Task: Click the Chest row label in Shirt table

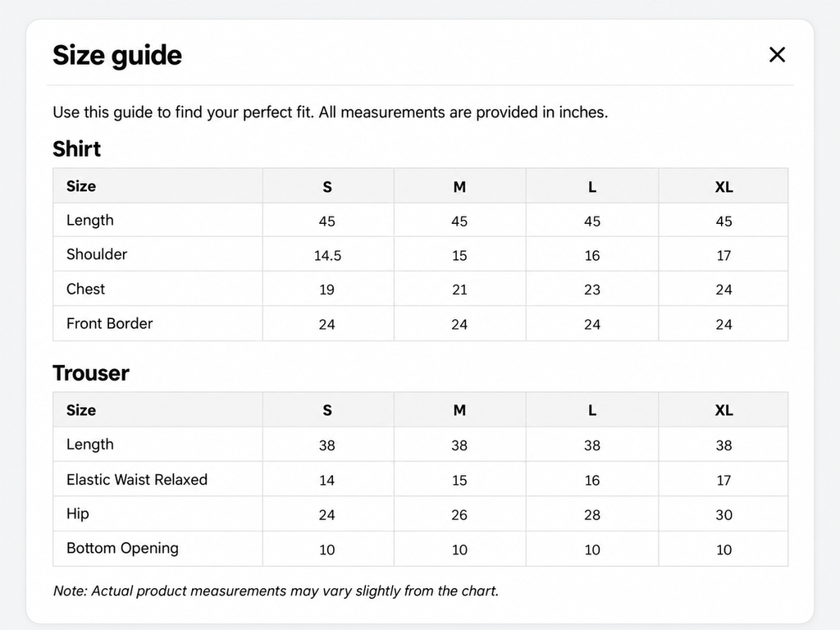Action: coord(85,289)
